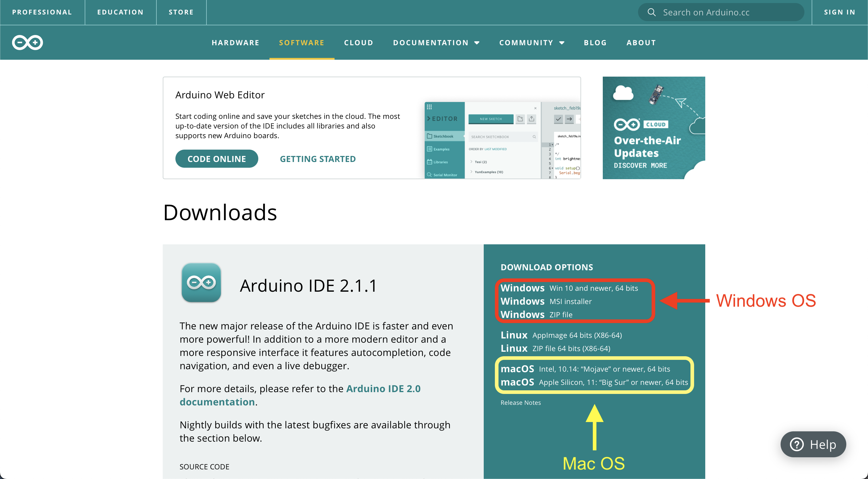Open the Over-the-Air Updates cloud banner

[x=654, y=128]
